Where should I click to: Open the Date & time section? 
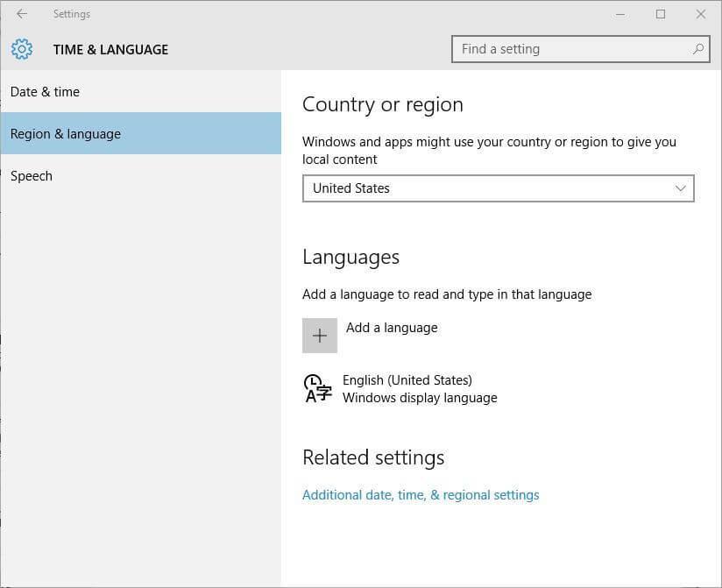[x=140, y=92]
